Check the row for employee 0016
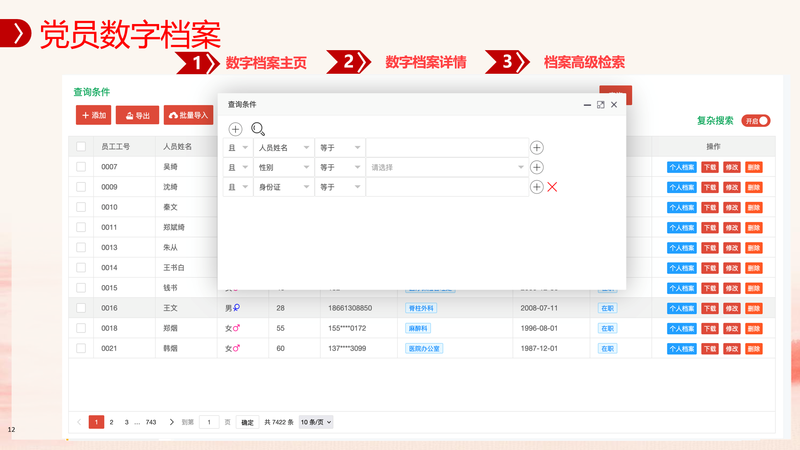This screenshot has width=800, height=450. tap(81, 308)
